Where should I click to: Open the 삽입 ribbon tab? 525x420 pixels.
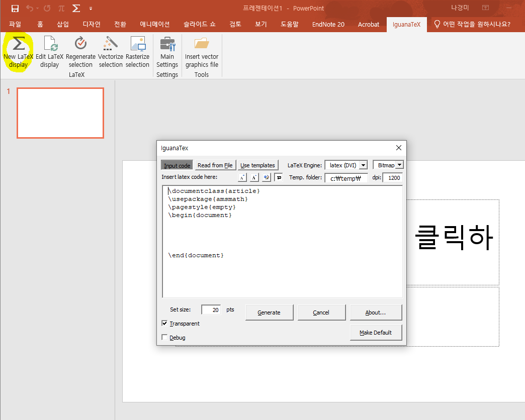(x=63, y=25)
